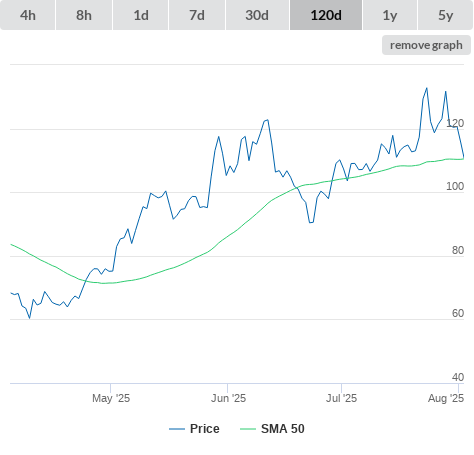The image size is (474, 455).
Task: Show the 5y chart range
Action: coord(446,15)
